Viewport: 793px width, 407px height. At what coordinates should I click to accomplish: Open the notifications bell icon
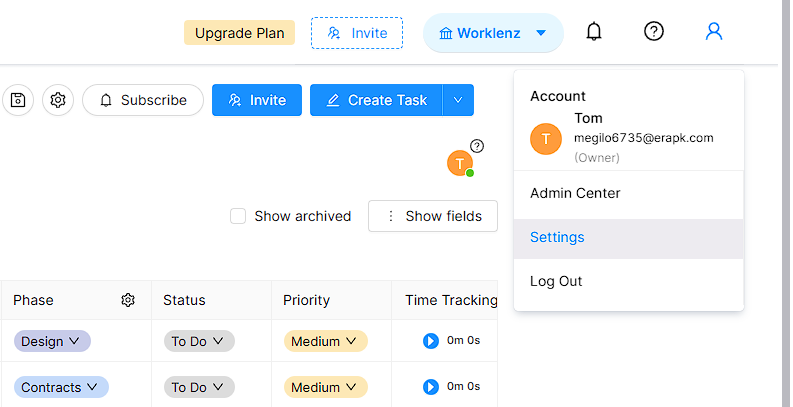click(594, 32)
